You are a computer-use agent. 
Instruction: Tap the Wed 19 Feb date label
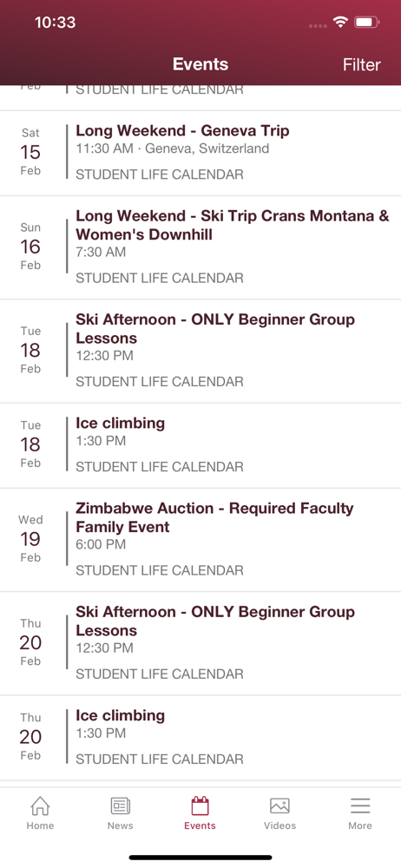30,539
